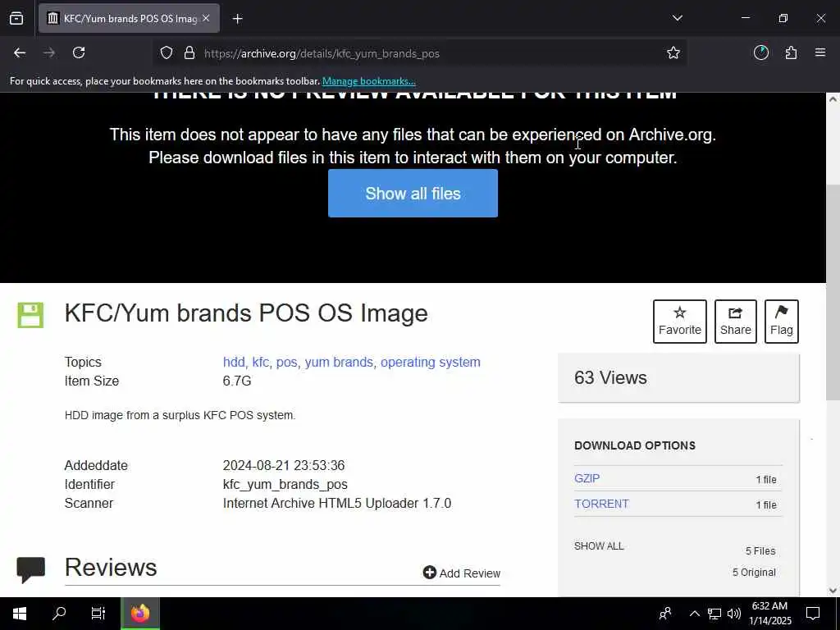Open the clock showing 6:32 AM
The width and height of the screenshot is (840, 630).
769,614
